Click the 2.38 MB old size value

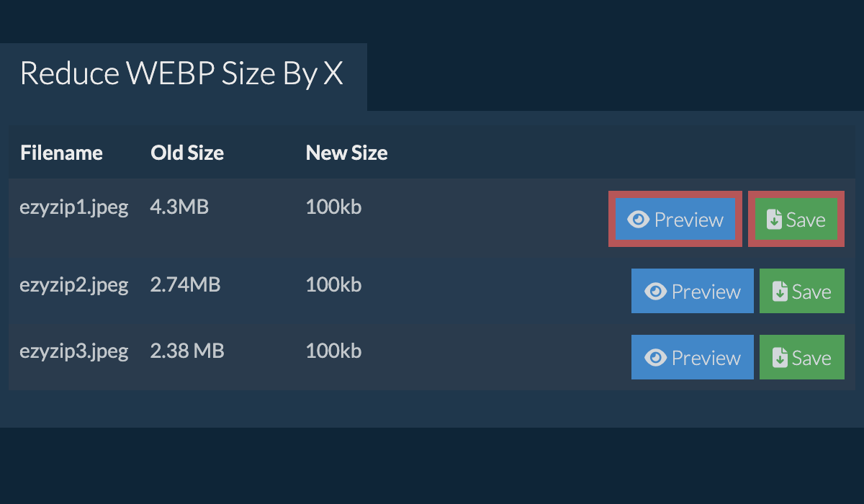coord(187,351)
